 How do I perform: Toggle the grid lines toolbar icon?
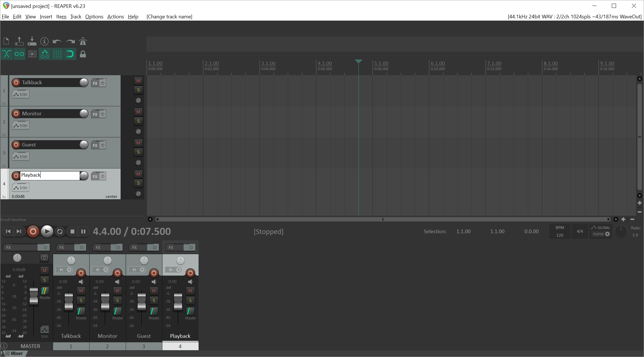(x=57, y=54)
